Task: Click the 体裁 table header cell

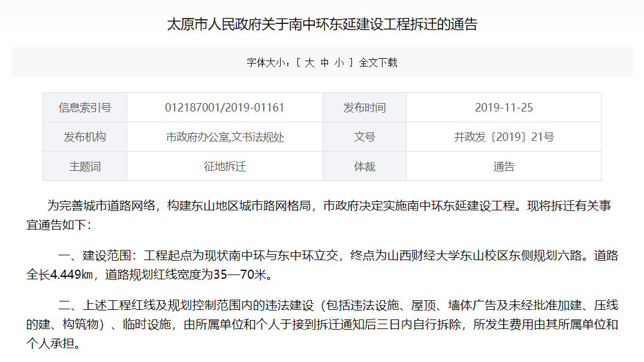Action: click(x=365, y=165)
